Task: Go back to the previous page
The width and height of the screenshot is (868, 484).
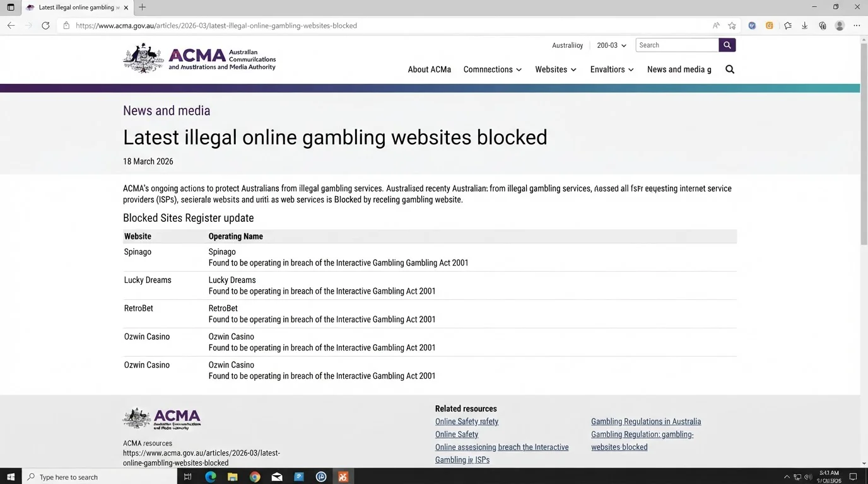Action: click(x=11, y=26)
